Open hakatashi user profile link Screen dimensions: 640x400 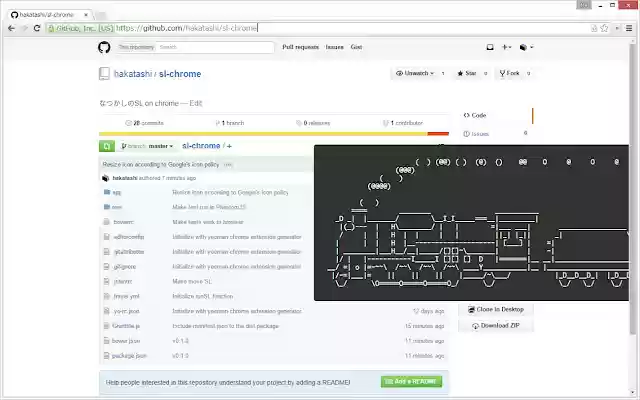pos(133,74)
